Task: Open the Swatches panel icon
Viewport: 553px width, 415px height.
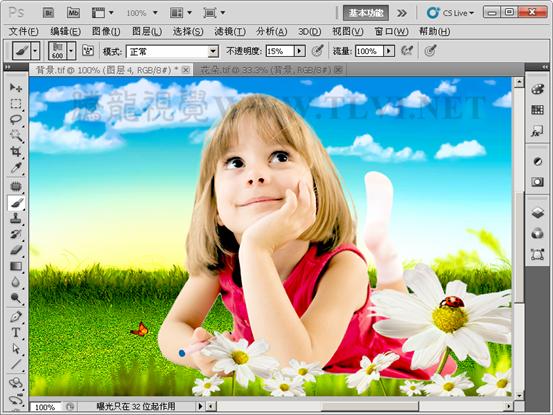Action: (537, 110)
